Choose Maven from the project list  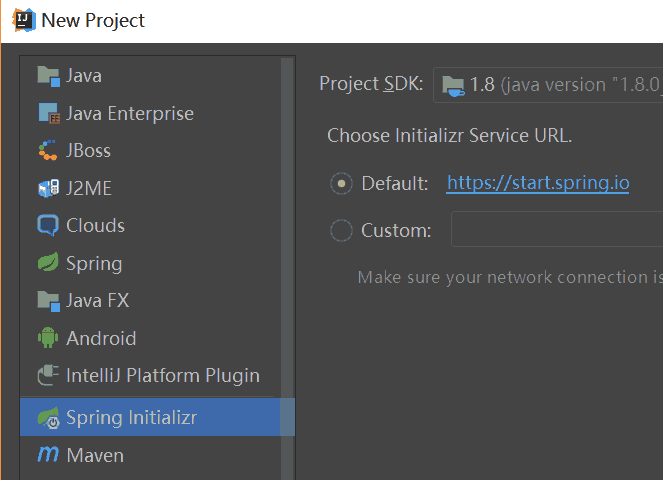coord(95,455)
